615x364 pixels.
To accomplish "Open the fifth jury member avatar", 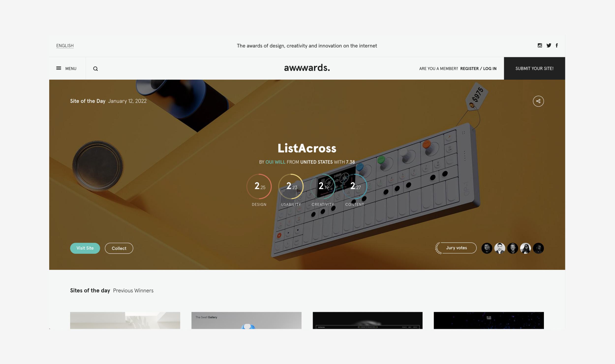I will click(x=538, y=248).
